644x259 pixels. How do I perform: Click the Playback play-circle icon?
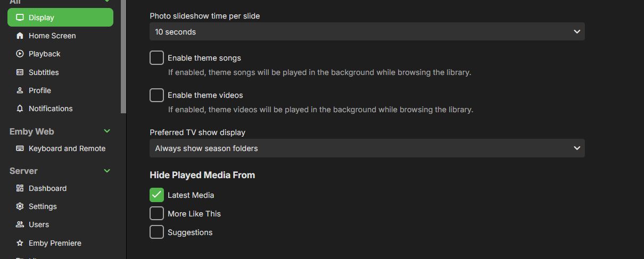point(20,54)
